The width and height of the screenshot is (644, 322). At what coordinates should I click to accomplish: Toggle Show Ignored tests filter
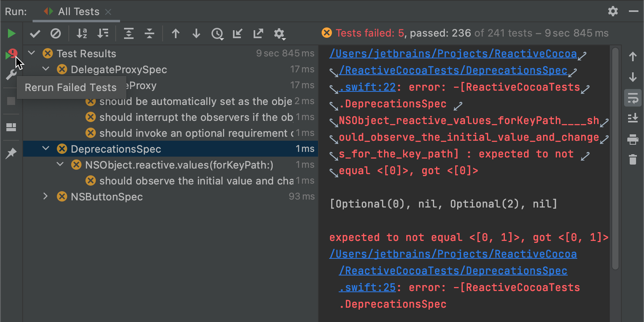56,34
